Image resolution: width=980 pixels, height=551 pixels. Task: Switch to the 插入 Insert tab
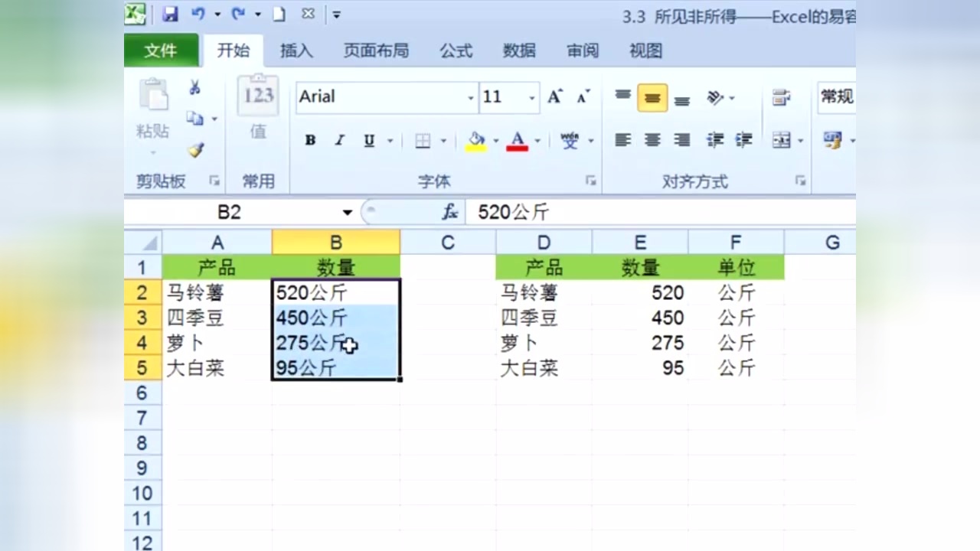pyautogui.click(x=296, y=51)
